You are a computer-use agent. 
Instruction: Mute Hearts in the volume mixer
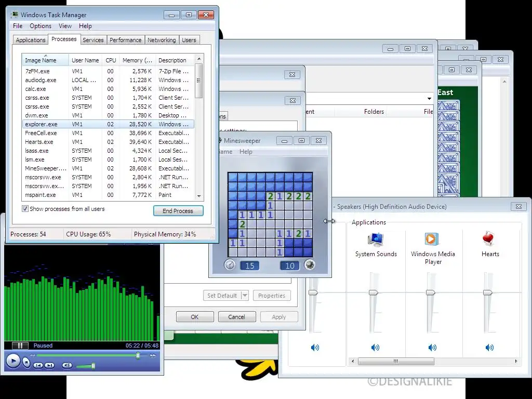[489, 347]
